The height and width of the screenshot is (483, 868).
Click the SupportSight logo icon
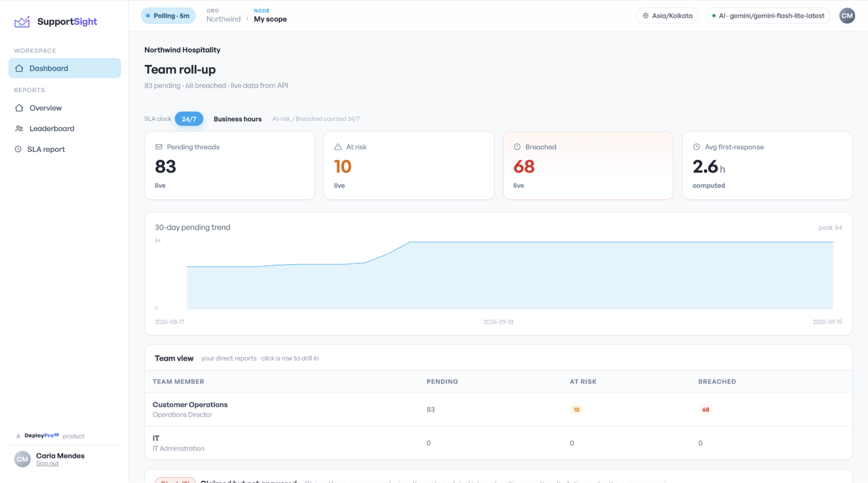tap(22, 21)
